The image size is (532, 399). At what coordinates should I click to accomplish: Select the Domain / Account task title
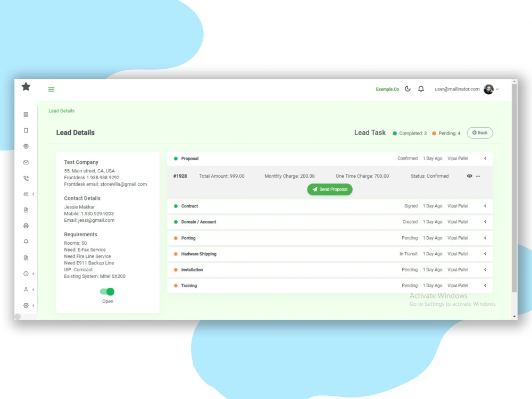[x=198, y=222]
